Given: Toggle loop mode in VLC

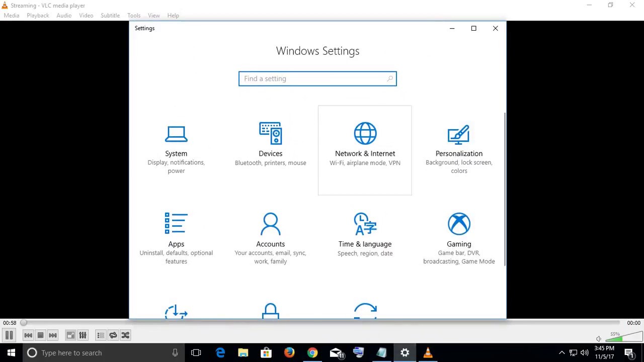Looking at the screenshot, I should (113, 335).
